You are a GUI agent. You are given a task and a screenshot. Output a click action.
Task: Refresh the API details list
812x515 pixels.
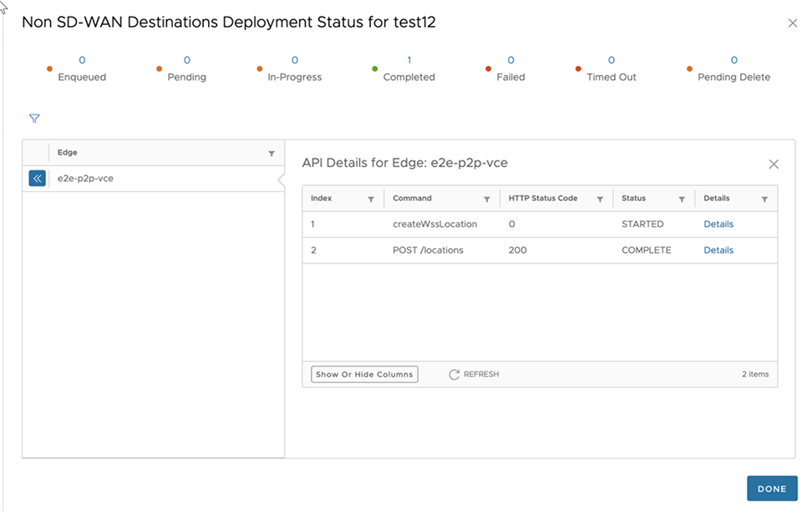point(474,375)
